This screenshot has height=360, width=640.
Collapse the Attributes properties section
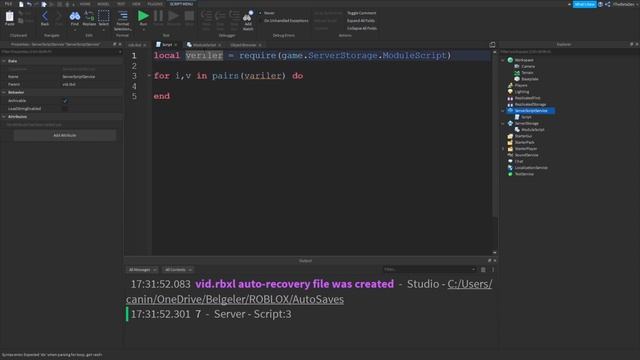point(4,117)
